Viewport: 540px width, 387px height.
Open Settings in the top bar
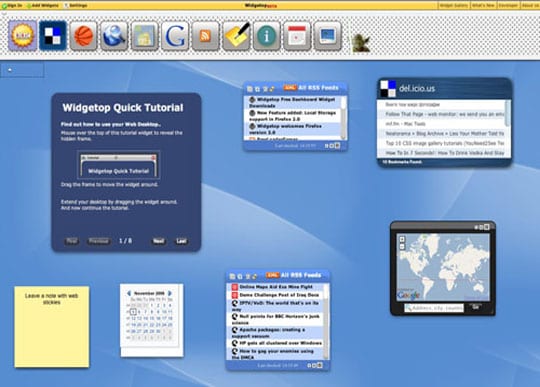(75, 6)
